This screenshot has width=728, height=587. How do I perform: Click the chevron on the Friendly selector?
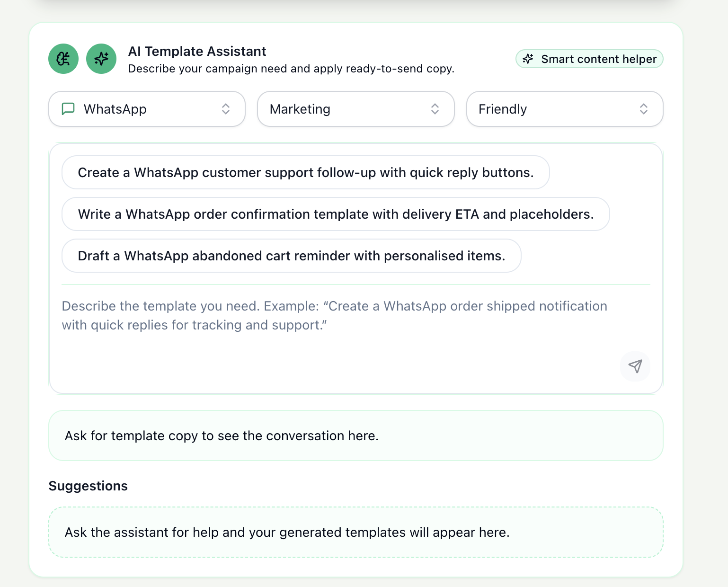(644, 109)
